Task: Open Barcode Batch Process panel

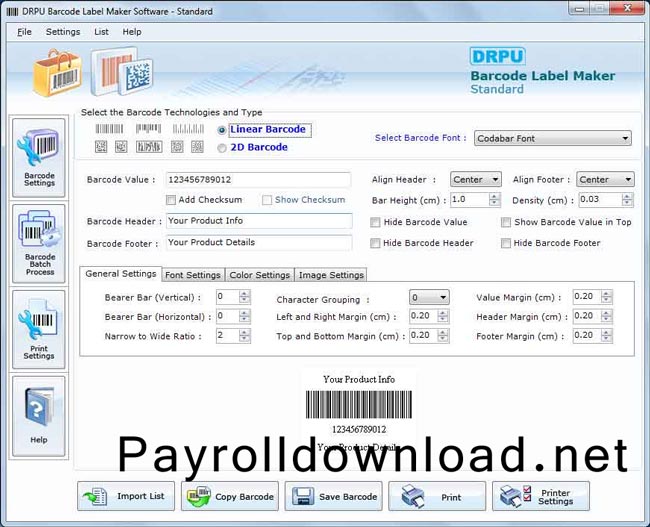Action: click(39, 243)
